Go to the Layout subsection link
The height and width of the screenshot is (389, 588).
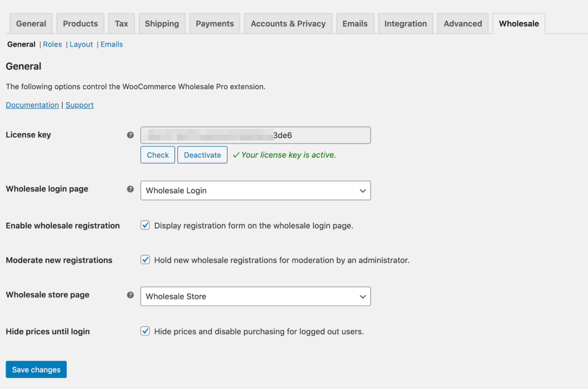point(81,45)
